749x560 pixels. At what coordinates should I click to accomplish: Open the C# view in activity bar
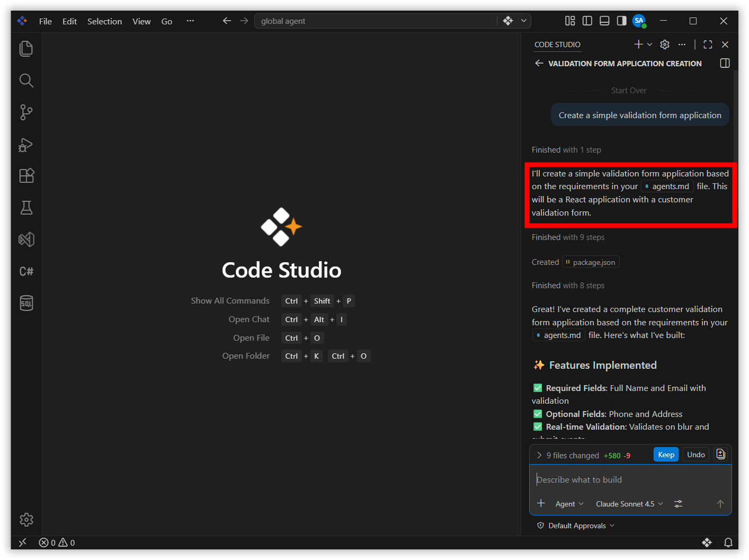[x=26, y=271]
